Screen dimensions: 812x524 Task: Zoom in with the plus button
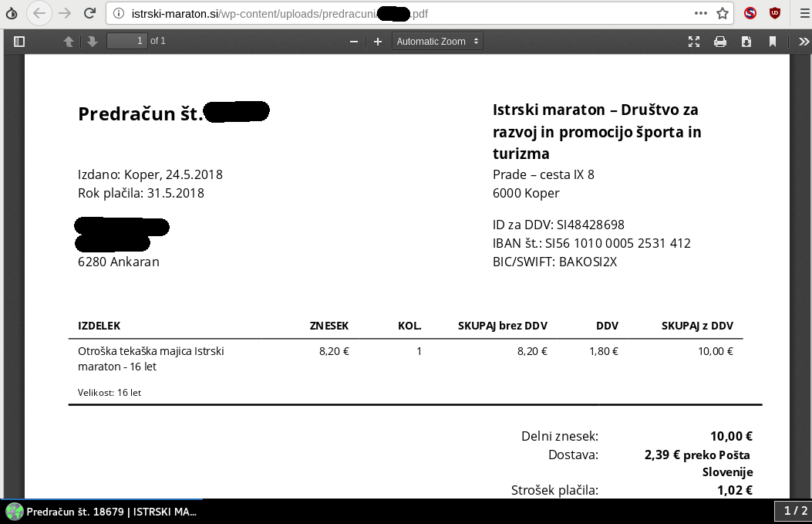[378, 42]
